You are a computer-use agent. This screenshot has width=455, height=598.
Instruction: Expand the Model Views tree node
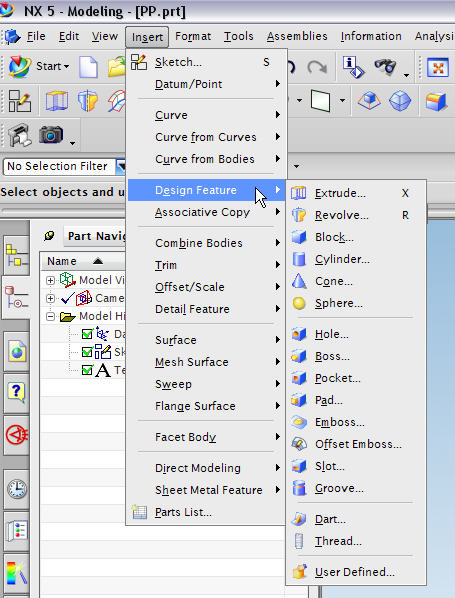pyautogui.click(x=50, y=280)
